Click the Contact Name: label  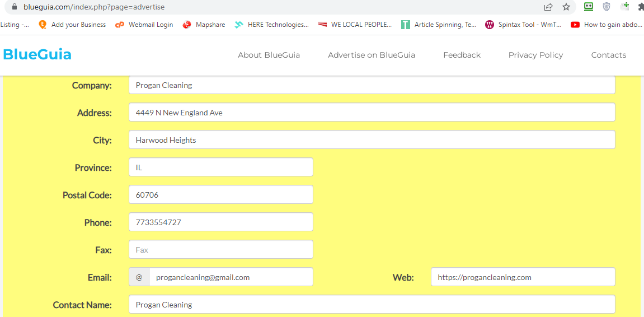(82, 305)
